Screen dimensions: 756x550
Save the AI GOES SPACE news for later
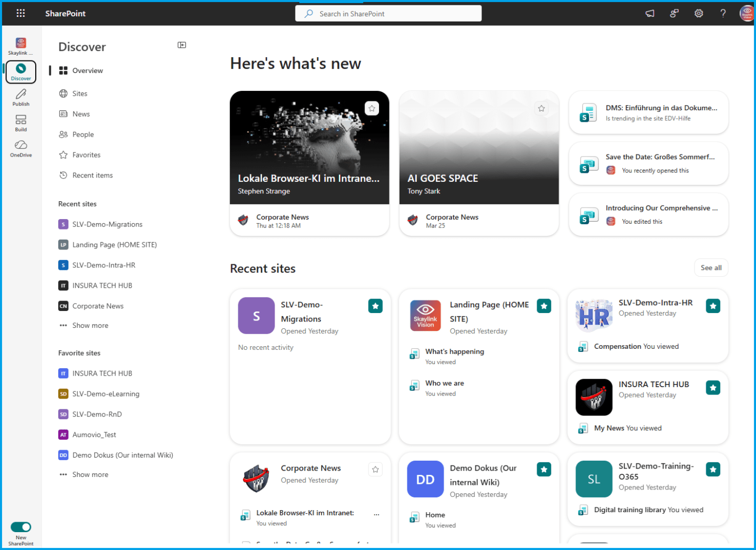(541, 109)
